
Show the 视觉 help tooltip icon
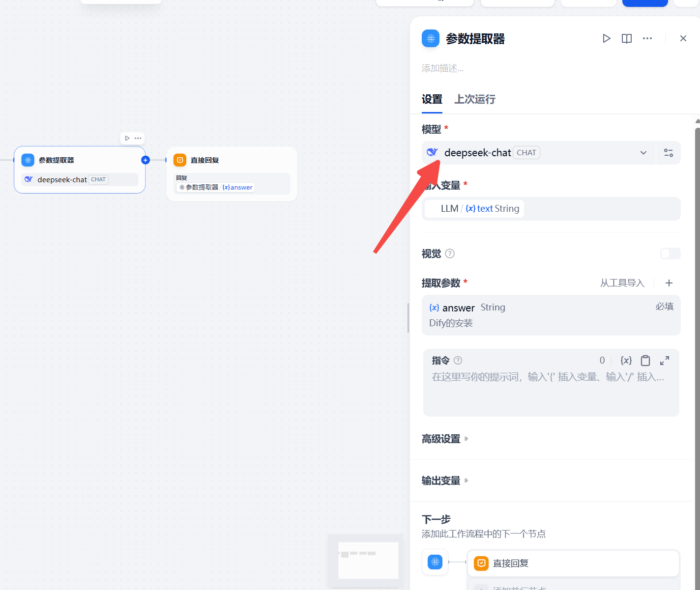tap(450, 253)
